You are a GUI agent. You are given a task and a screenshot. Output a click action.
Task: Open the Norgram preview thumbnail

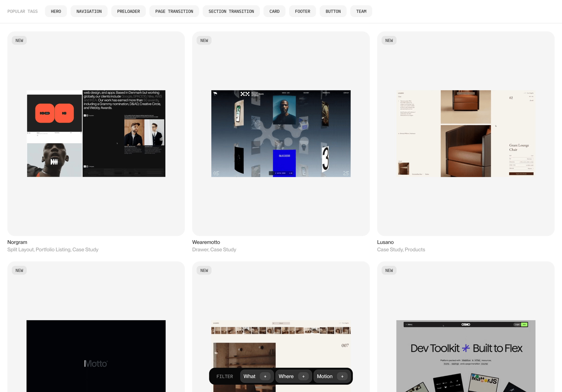[96, 133]
